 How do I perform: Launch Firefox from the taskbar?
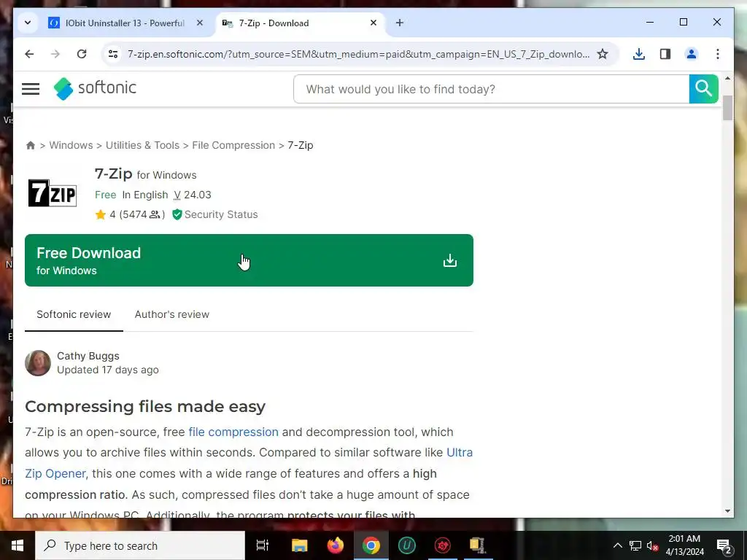tap(336, 545)
